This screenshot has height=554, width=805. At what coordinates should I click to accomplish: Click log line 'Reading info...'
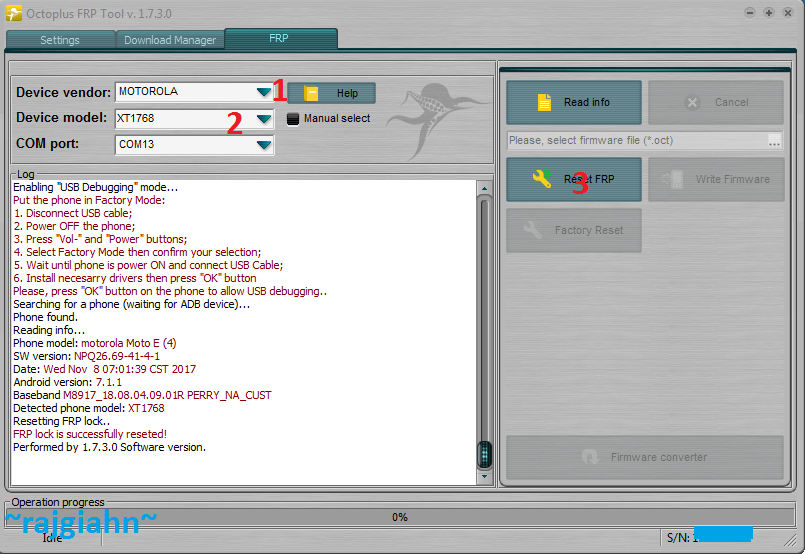click(x=49, y=330)
